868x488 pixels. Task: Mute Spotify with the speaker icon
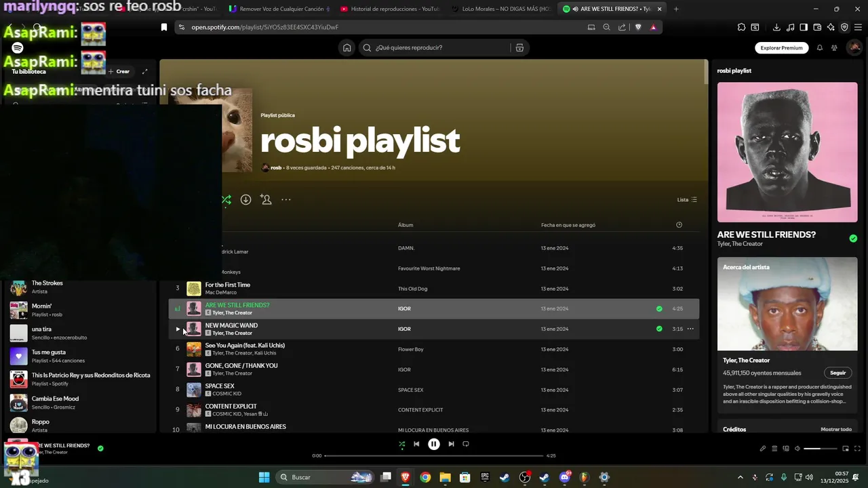tap(797, 448)
